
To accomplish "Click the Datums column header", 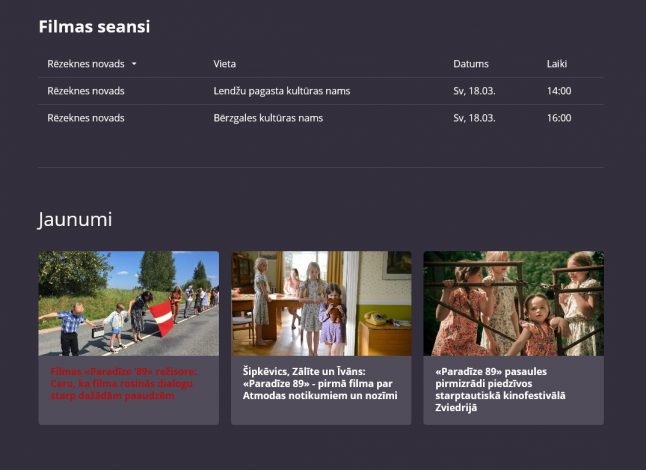I will (x=471, y=64).
